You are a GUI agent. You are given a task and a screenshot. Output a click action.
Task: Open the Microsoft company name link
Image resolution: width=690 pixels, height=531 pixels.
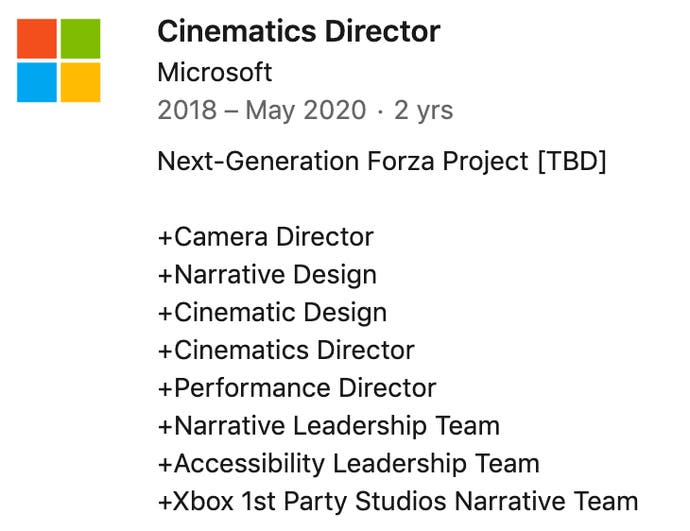(214, 72)
